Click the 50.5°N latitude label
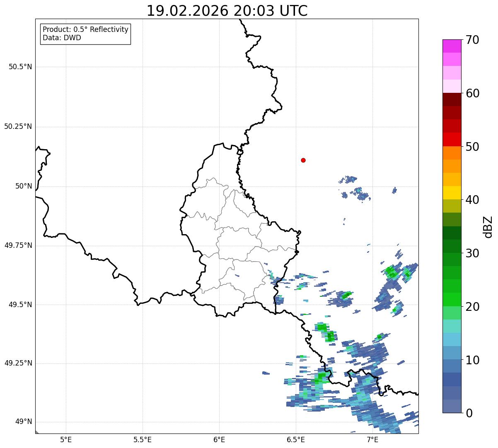 (20, 67)
